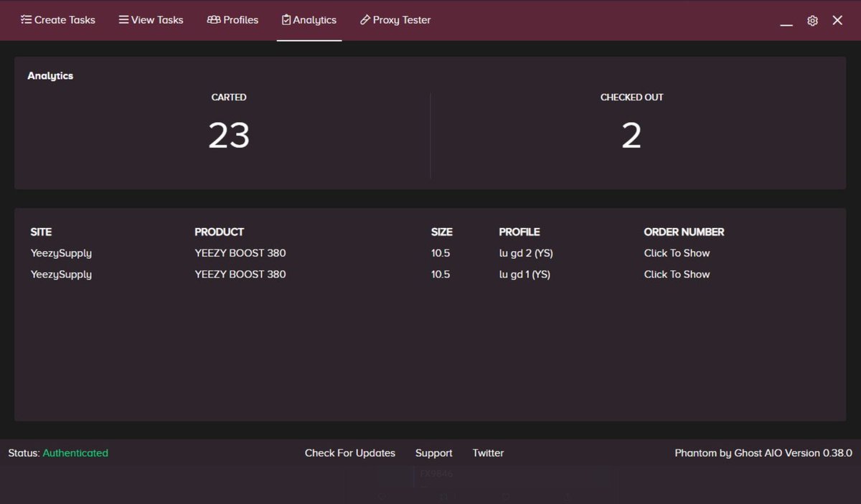Click the Authenticated status text
The image size is (861, 504).
[x=75, y=453]
